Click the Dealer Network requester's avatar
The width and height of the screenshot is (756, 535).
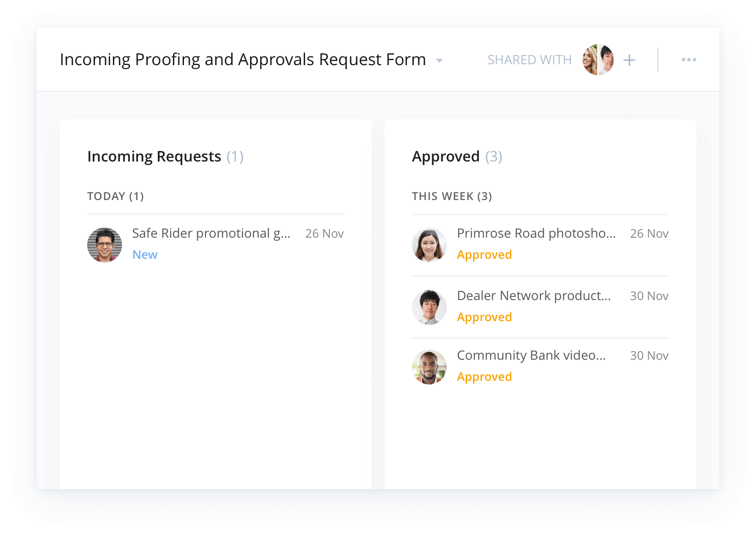coord(429,307)
